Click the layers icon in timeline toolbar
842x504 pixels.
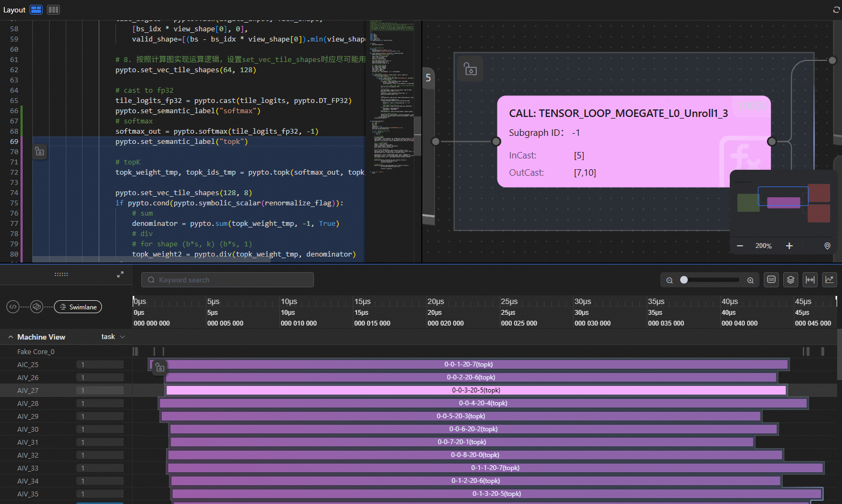[x=790, y=280]
